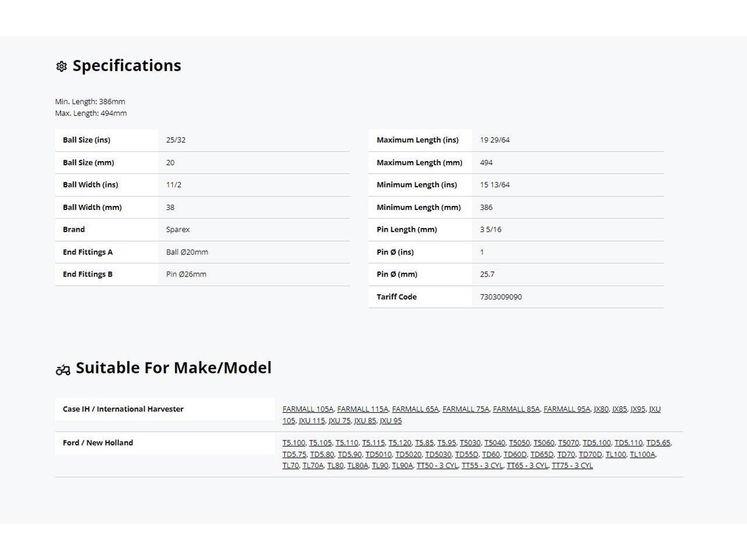Click the gear icon beside Specifications
Viewport: 747px width, 560px height.
pyautogui.click(x=61, y=66)
